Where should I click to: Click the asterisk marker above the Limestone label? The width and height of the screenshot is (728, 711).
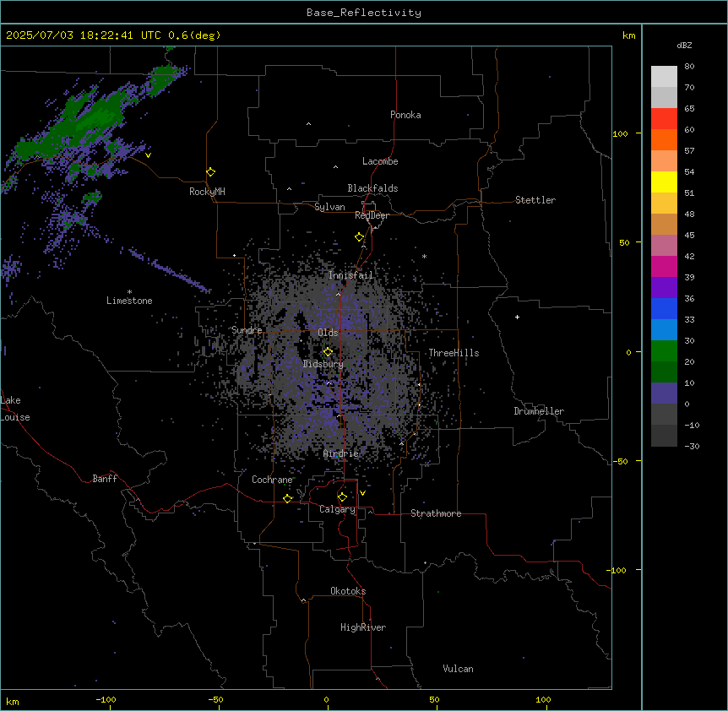coord(129,292)
